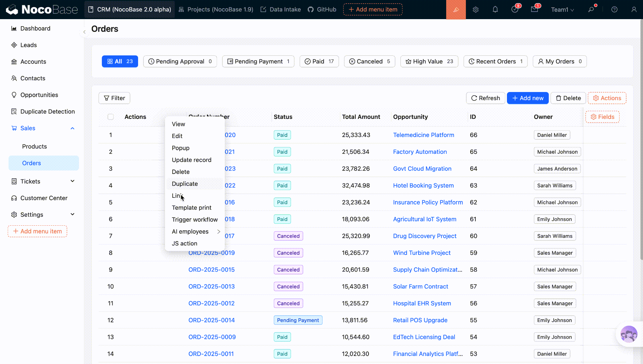Open the notifications bell icon

click(495, 10)
